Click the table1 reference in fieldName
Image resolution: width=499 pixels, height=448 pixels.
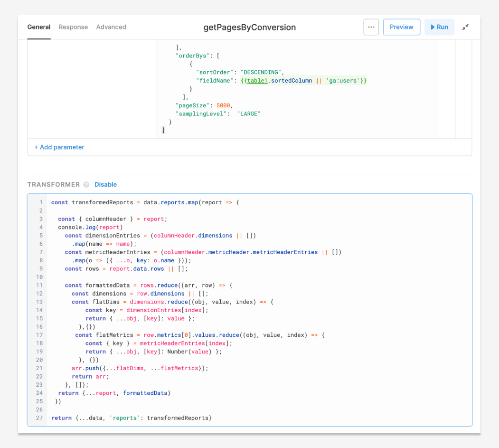257,81
